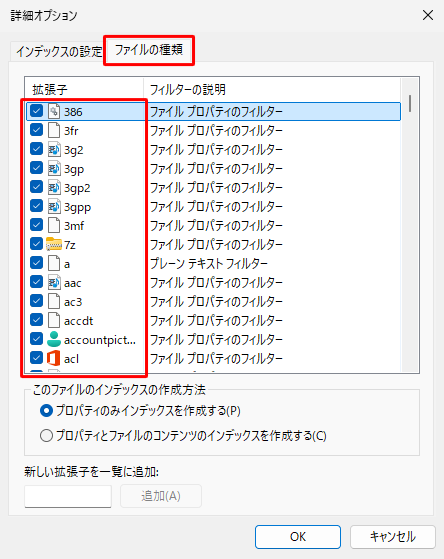The width and height of the screenshot is (444, 559).
Task: Toggle the accountpict extension checkbox
Action: 36,339
